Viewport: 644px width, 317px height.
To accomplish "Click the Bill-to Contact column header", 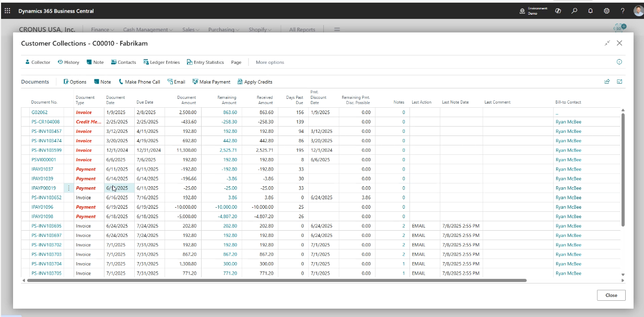I will [x=568, y=102].
